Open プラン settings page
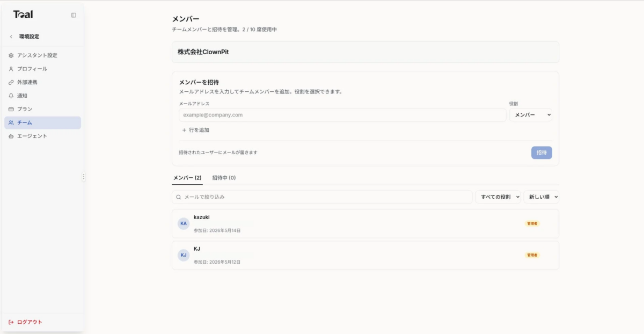Viewport: 644px width, 334px height. point(42,109)
